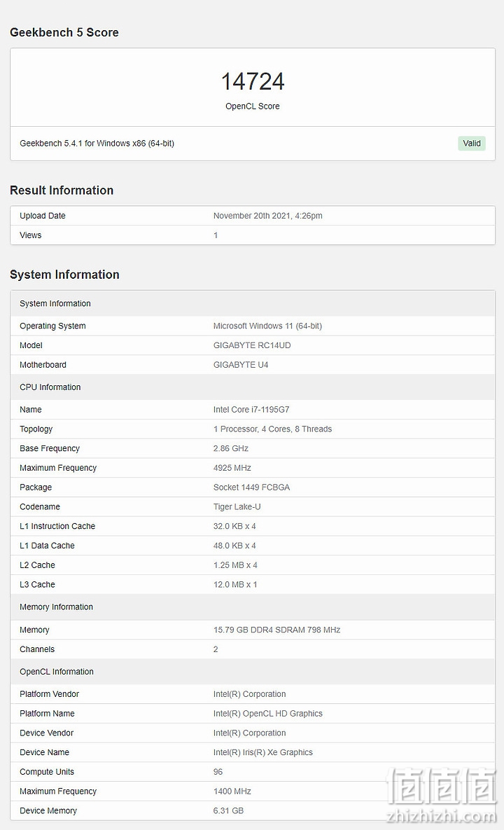Screen dimensions: 504x830
Task: Click the 'Geekbench 5 Score' heading
Action: coord(64,32)
